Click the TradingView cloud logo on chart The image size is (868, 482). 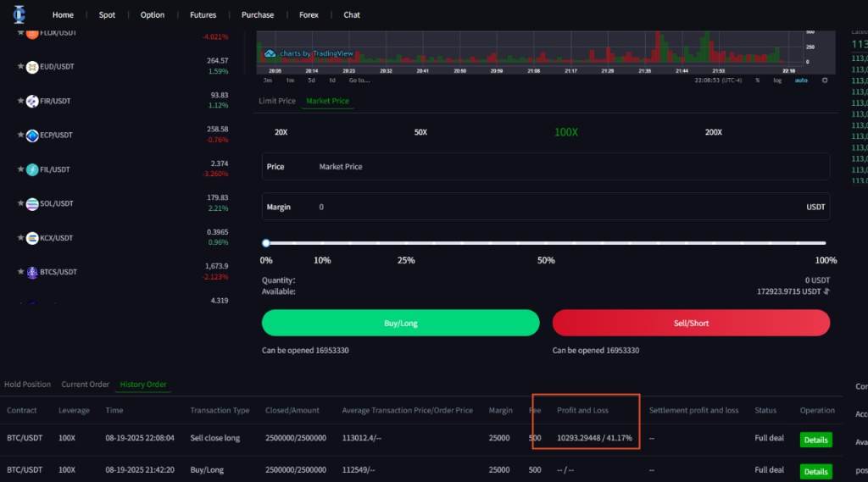click(270, 53)
